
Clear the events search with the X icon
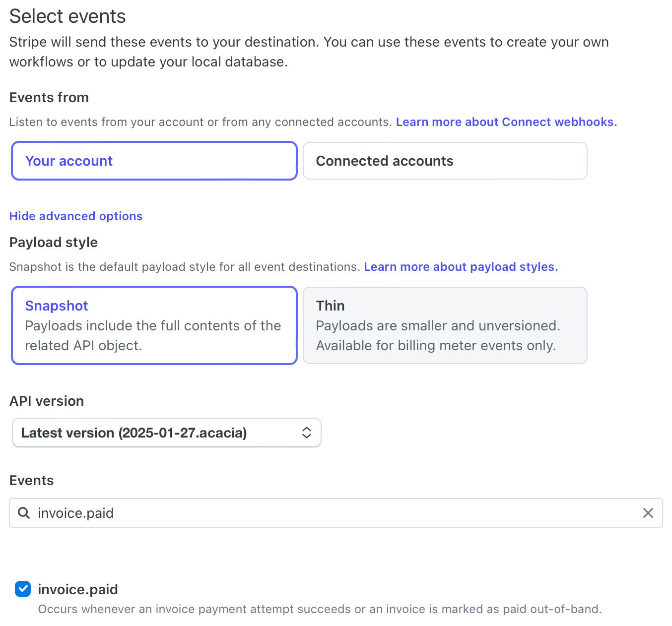coord(648,513)
